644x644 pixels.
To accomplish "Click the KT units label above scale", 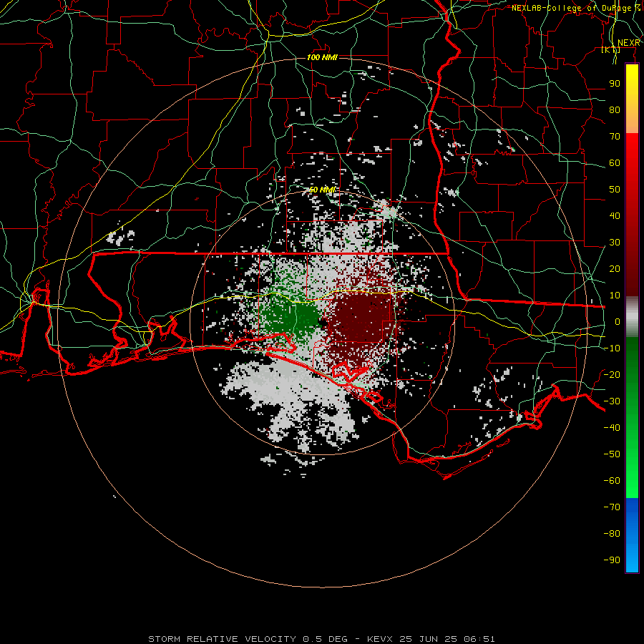I will 611,49.
